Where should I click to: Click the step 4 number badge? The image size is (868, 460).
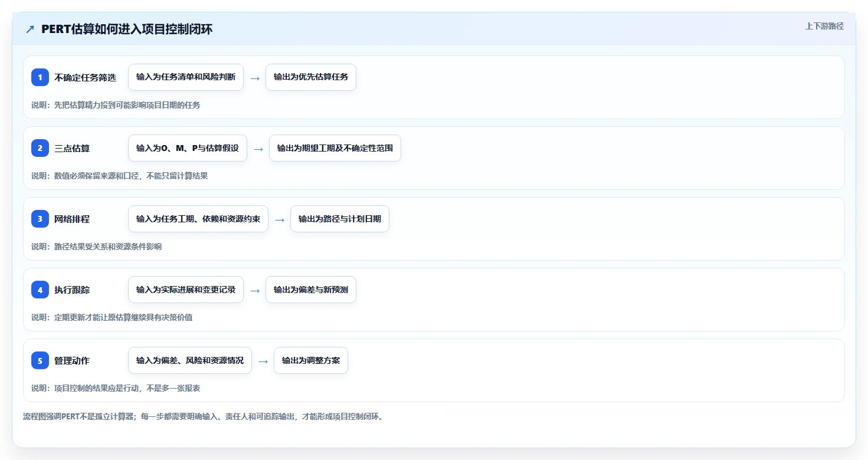coord(40,290)
